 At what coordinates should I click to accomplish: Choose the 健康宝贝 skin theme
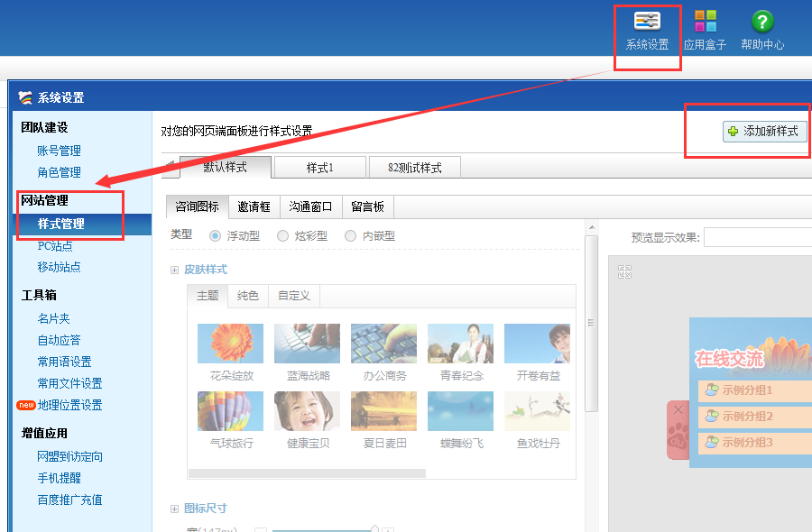pyautogui.click(x=308, y=411)
